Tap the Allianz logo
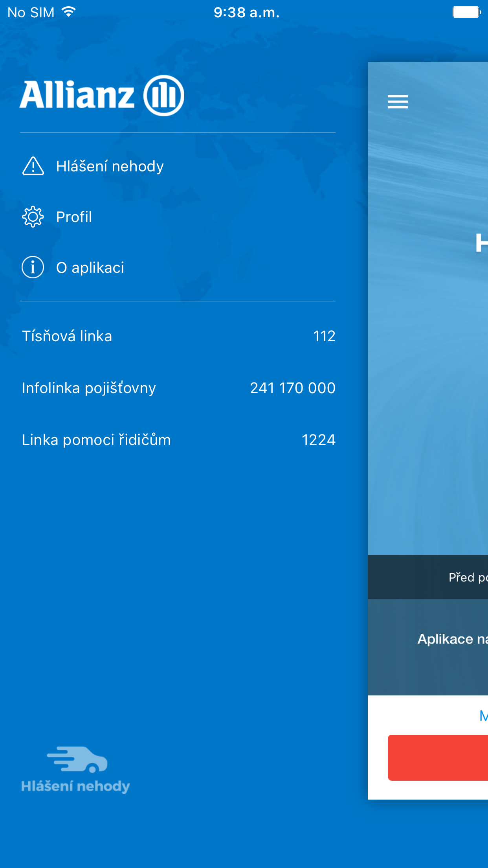 (x=102, y=95)
